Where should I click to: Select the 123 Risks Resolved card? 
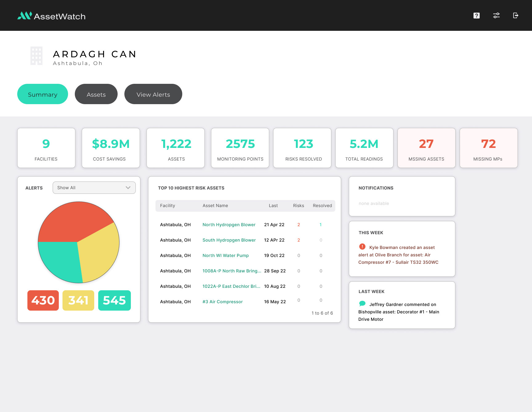(302, 148)
